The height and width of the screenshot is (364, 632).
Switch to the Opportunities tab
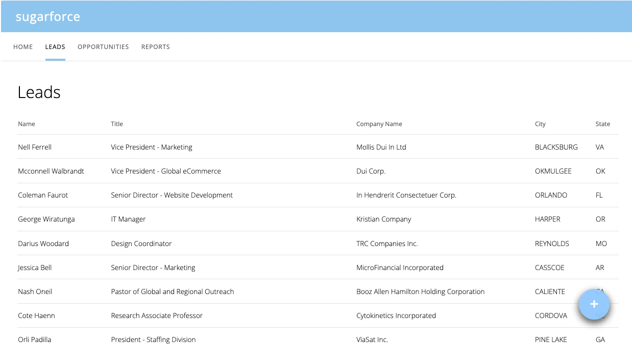pyautogui.click(x=103, y=47)
